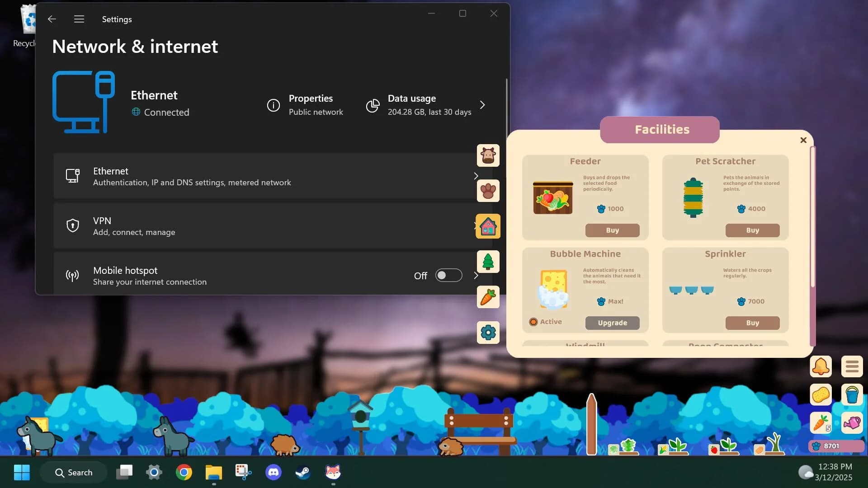Pick up the blue bucket tool
The image size is (868, 488).
pos(852,394)
